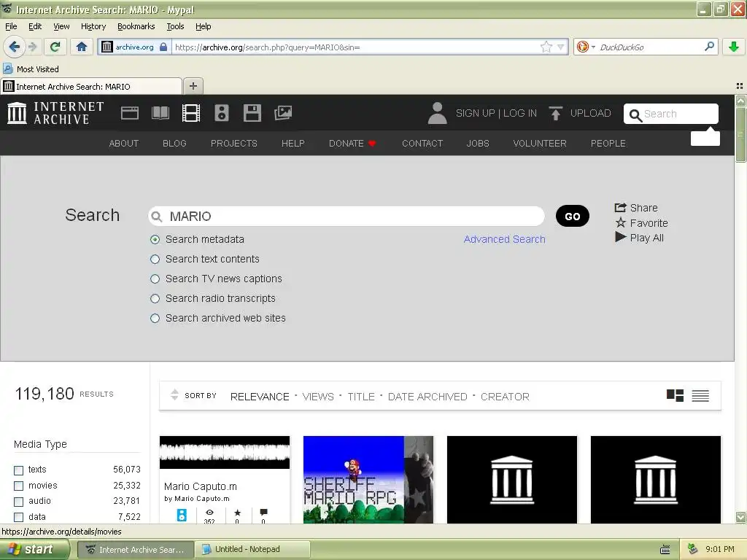Viewport: 747px width, 560px height.
Task: Click the top-bar Search box
Action: coord(671,114)
